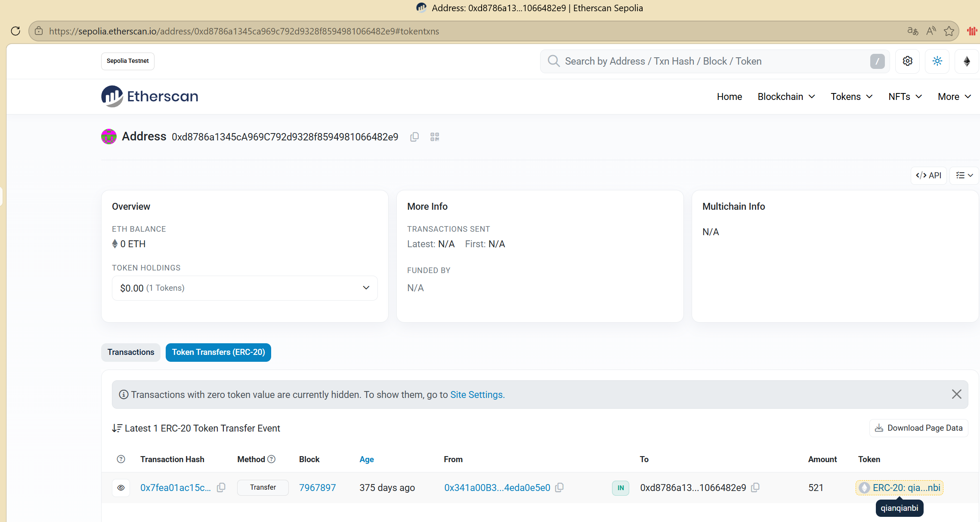The image size is (980, 522).
Task: Open sender address 0x341a00B3...4eda0e5e0
Action: [497, 488]
